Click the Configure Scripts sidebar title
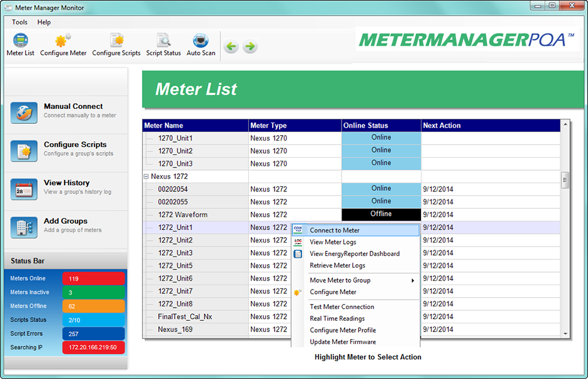Viewport: 588px width, 379px height. 75,144
